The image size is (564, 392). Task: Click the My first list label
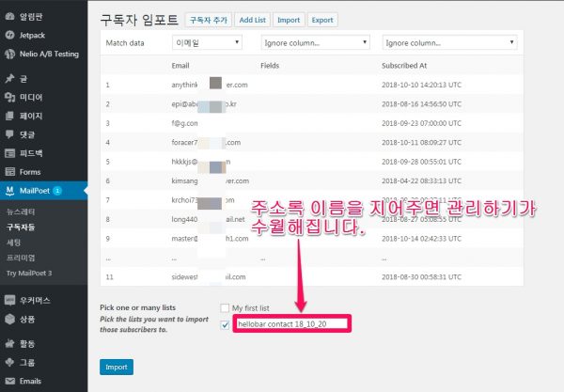(x=251, y=308)
